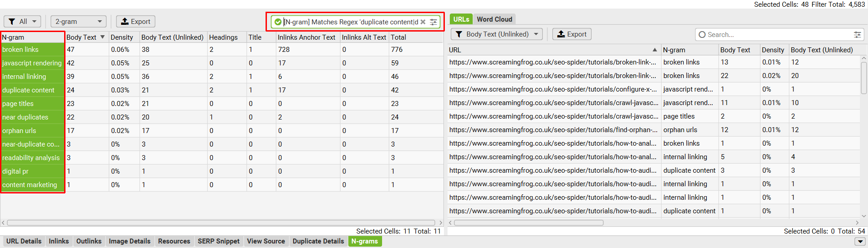This screenshot has width=868, height=248.
Task: Click the right table vertical scrollbar
Action: coord(863,78)
